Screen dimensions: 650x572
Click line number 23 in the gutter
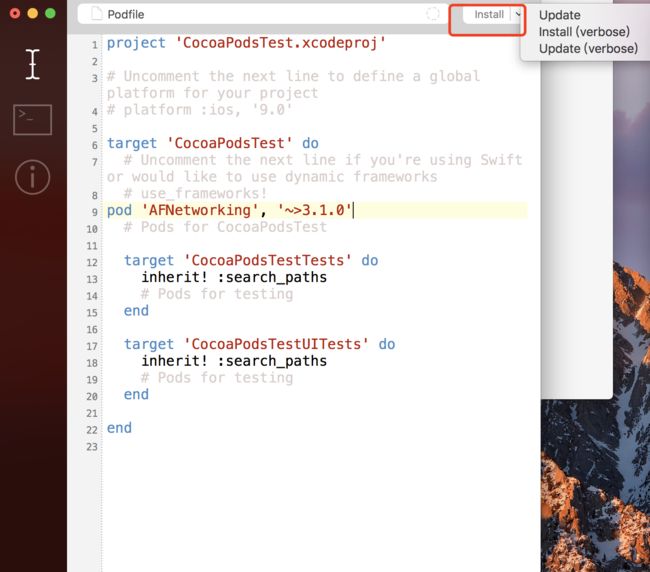click(92, 447)
